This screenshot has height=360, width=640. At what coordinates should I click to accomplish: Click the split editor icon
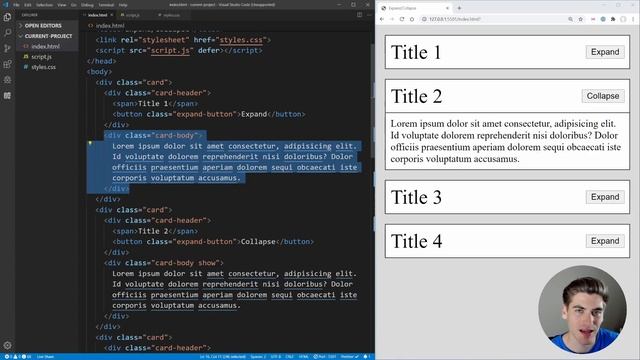359,15
